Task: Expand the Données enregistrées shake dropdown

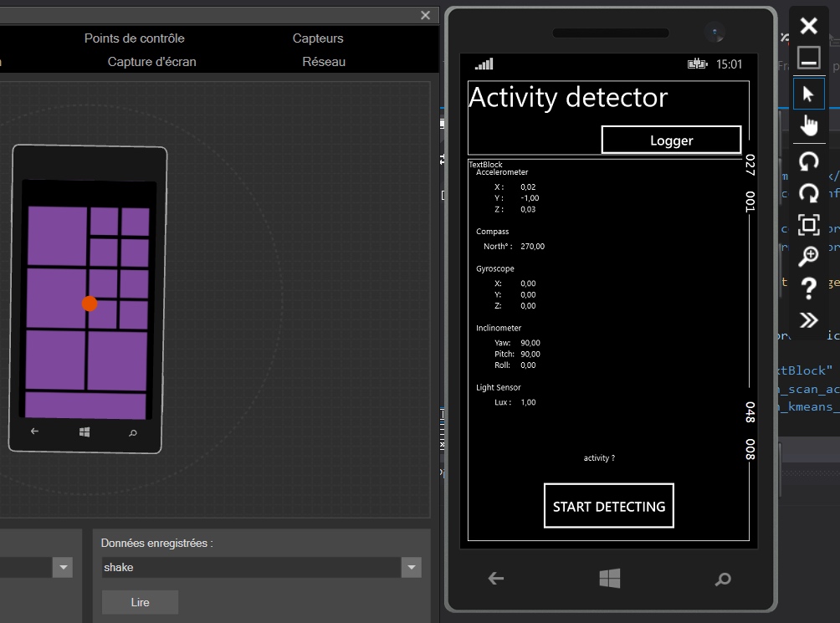Action: pyautogui.click(x=411, y=568)
